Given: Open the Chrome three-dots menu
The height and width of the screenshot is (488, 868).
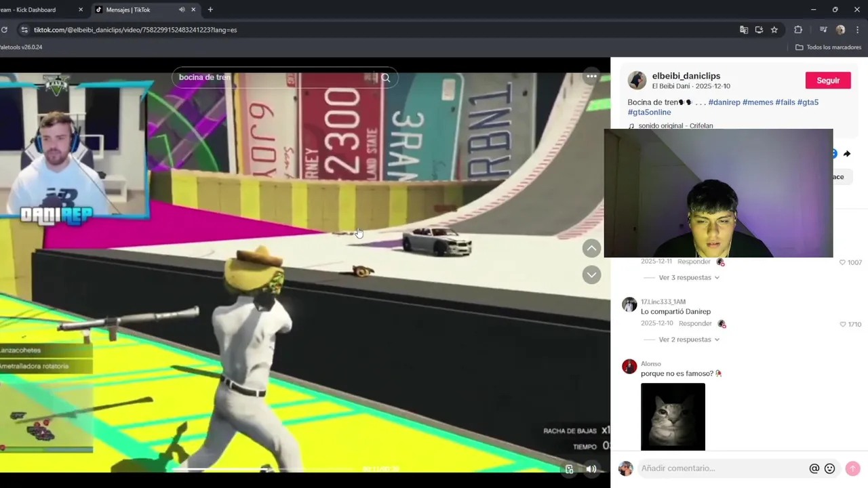Looking at the screenshot, I should (858, 30).
